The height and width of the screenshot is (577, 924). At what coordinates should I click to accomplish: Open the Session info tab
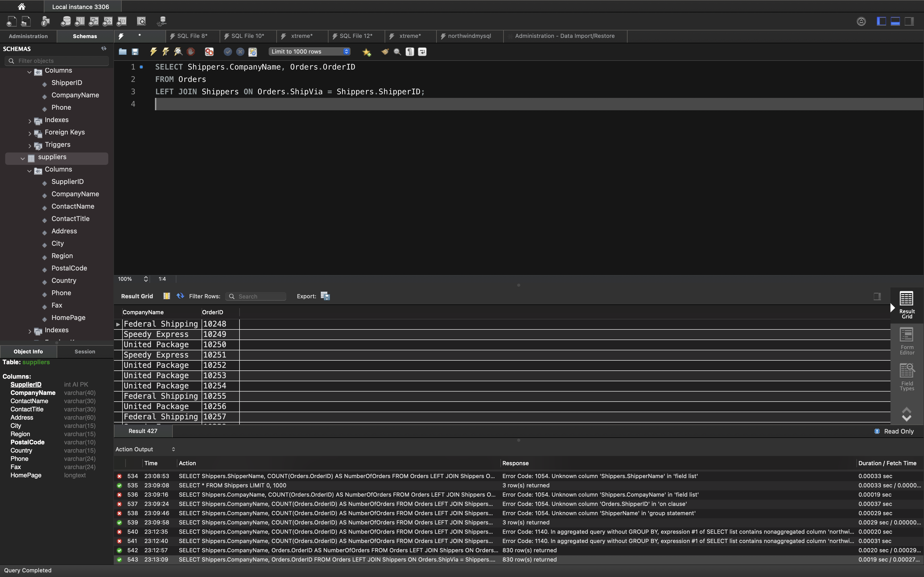(85, 351)
